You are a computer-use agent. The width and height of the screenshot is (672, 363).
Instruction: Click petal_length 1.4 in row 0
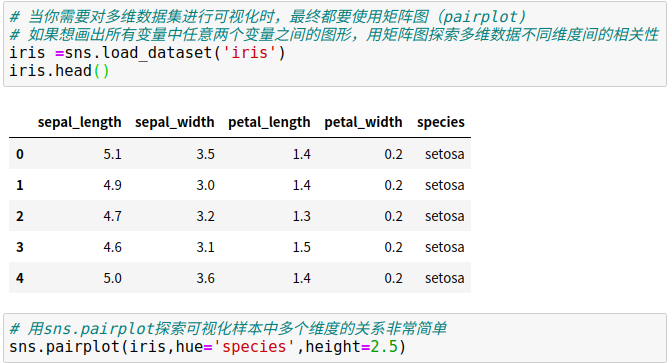click(302, 154)
